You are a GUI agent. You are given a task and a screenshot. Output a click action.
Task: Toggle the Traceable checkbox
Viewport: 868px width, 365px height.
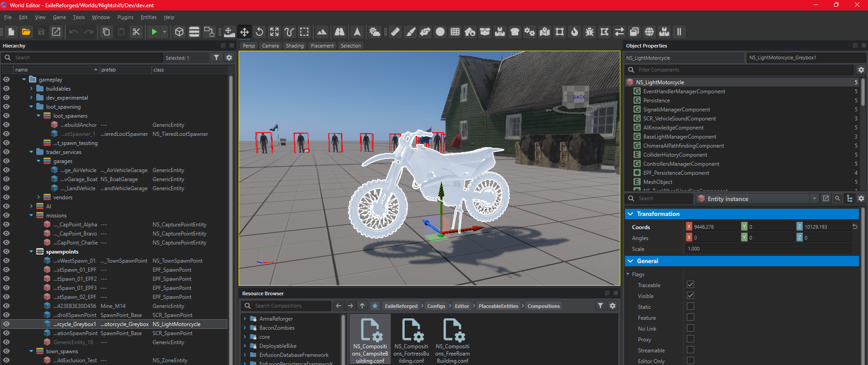point(691,284)
